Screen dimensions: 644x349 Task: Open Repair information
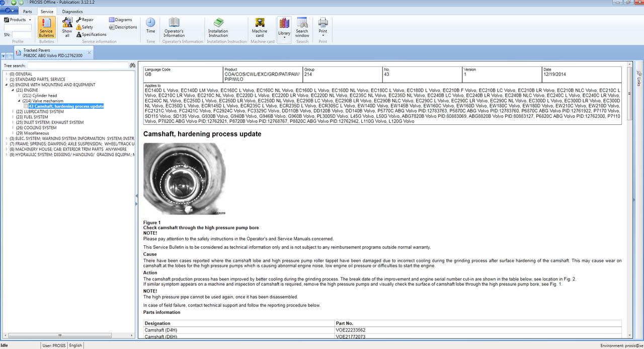[x=85, y=20]
